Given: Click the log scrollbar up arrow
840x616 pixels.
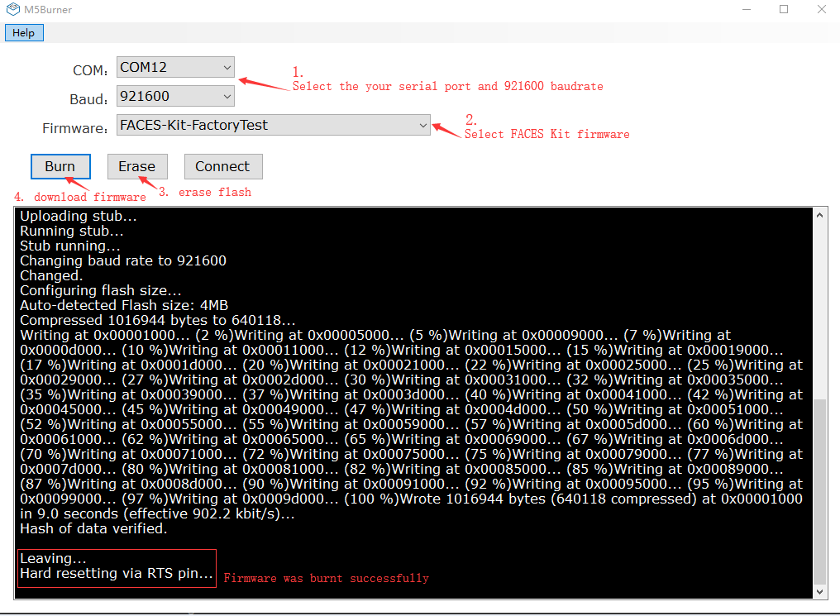Looking at the screenshot, I should 819,215.
